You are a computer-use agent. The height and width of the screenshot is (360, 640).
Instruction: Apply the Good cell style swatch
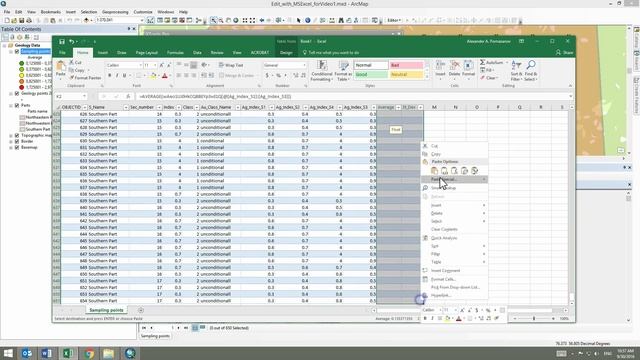pyautogui.click(x=370, y=75)
